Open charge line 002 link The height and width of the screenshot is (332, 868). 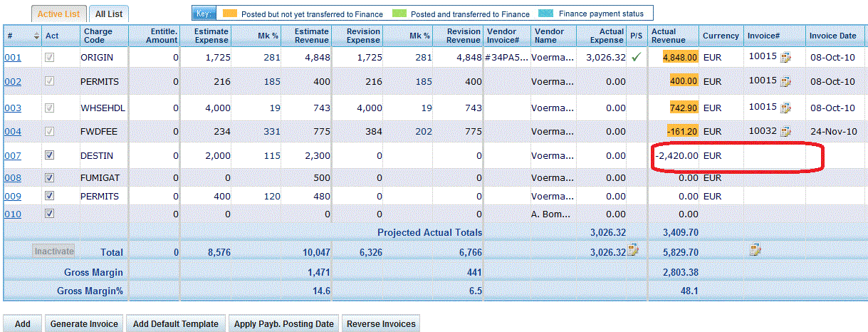pyautogui.click(x=13, y=82)
